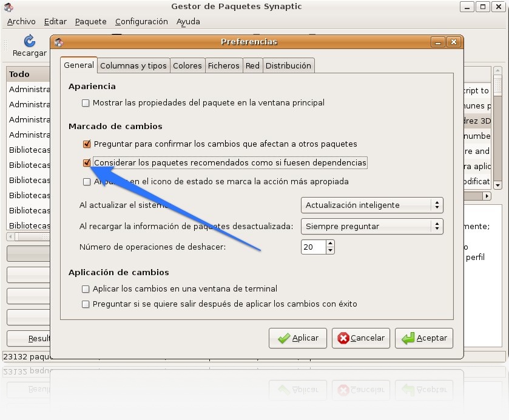Enable showing package properties in main window
The width and height of the screenshot is (509, 420).
pos(86,103)
